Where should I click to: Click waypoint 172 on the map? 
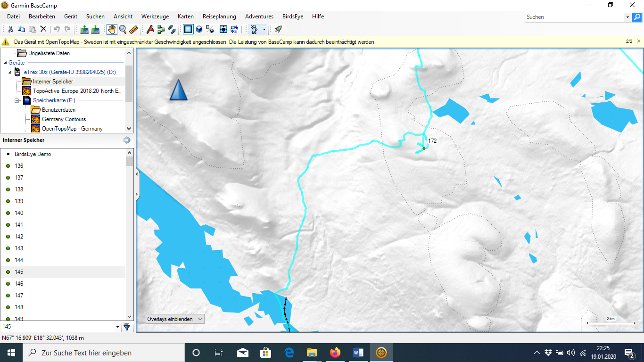pos(424,148)
